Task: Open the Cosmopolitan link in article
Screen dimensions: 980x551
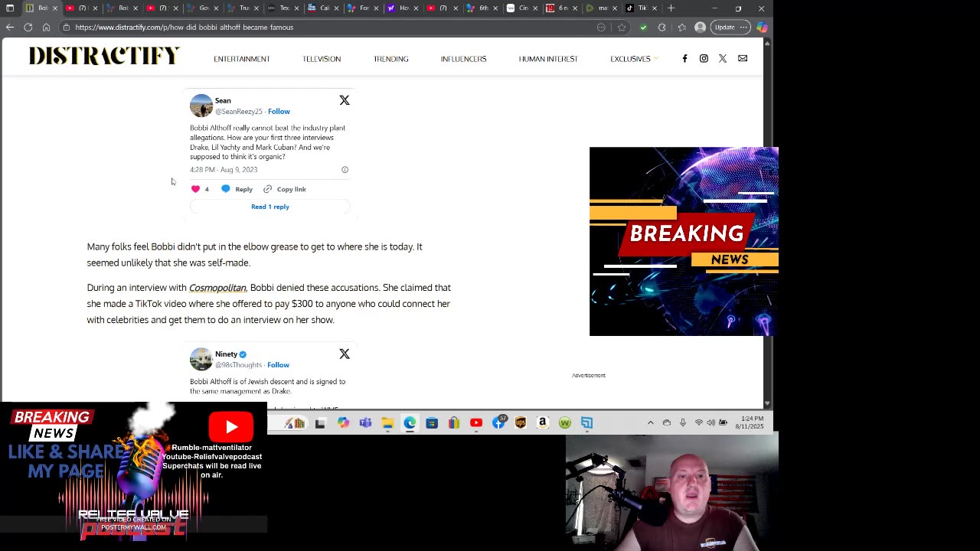Action: pyautogui.click(x=217, y=288)
